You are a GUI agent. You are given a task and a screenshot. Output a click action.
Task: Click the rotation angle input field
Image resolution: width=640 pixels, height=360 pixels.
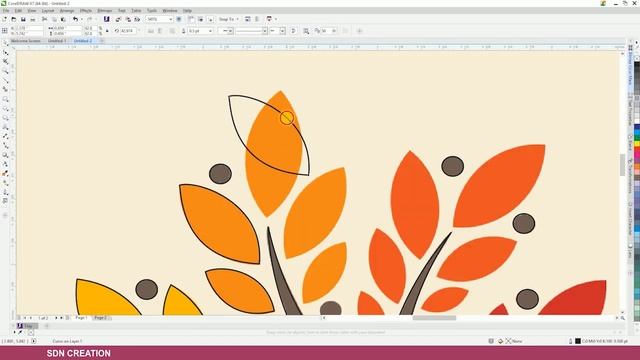[127, 31]
